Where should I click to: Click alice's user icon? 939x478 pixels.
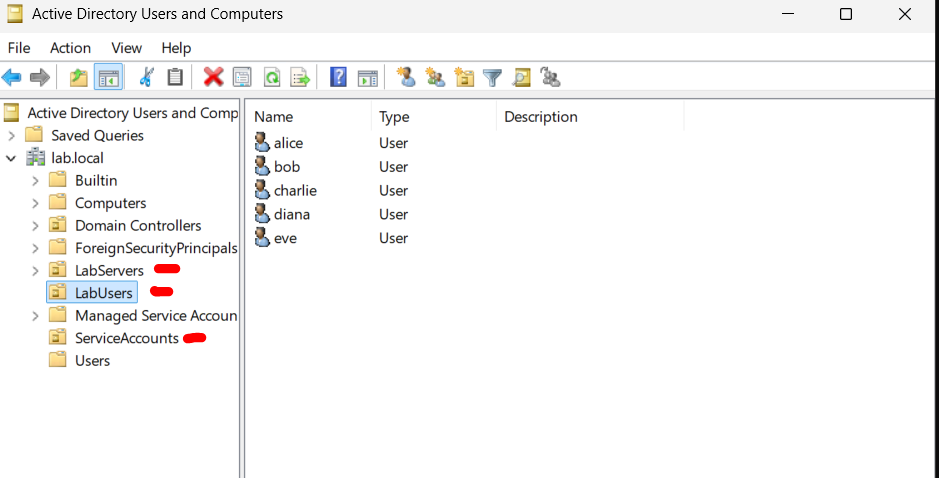262,142
